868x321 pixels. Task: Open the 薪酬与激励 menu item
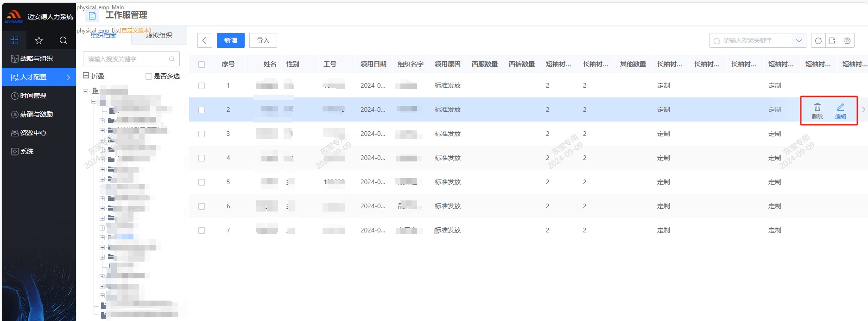pos(37,115)
